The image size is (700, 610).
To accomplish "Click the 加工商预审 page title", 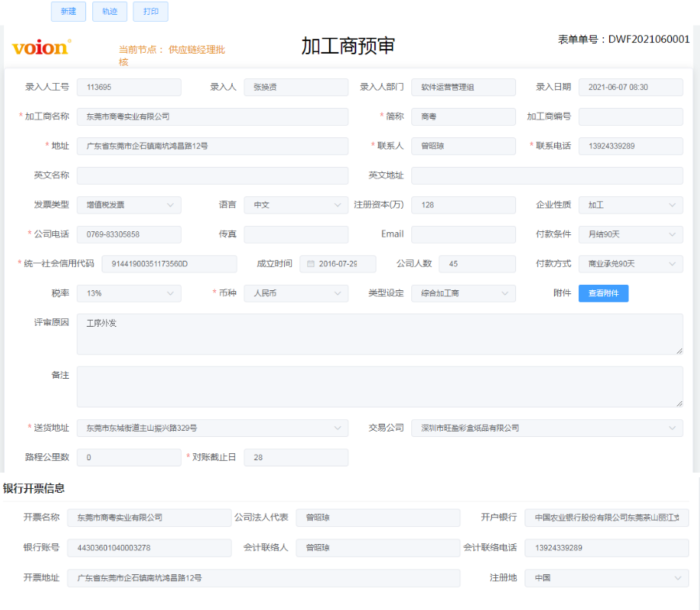I will [x=348, y=46].
